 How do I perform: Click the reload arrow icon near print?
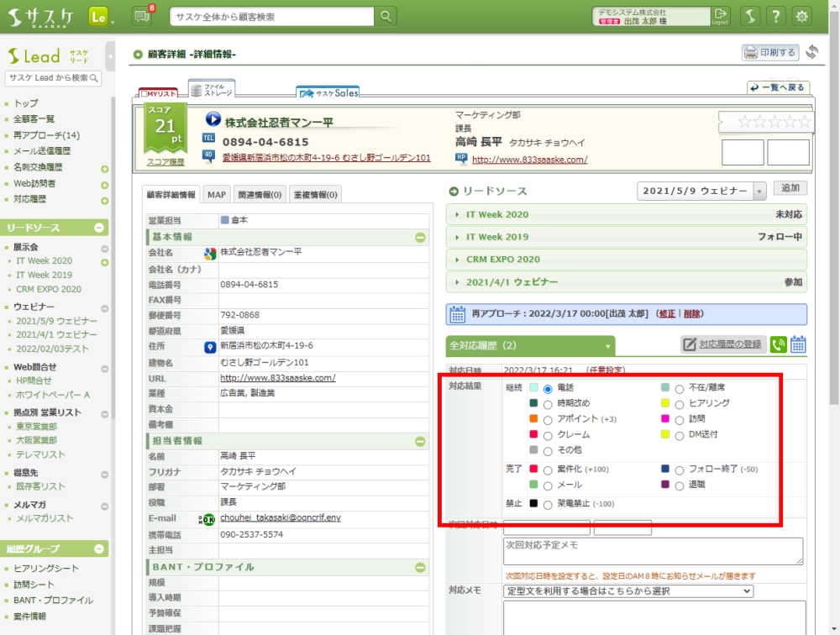pos(811,52)
